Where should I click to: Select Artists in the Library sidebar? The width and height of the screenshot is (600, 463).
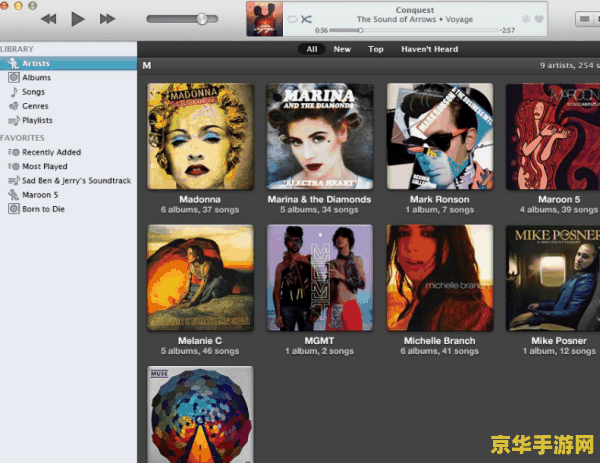click(36, 63)
